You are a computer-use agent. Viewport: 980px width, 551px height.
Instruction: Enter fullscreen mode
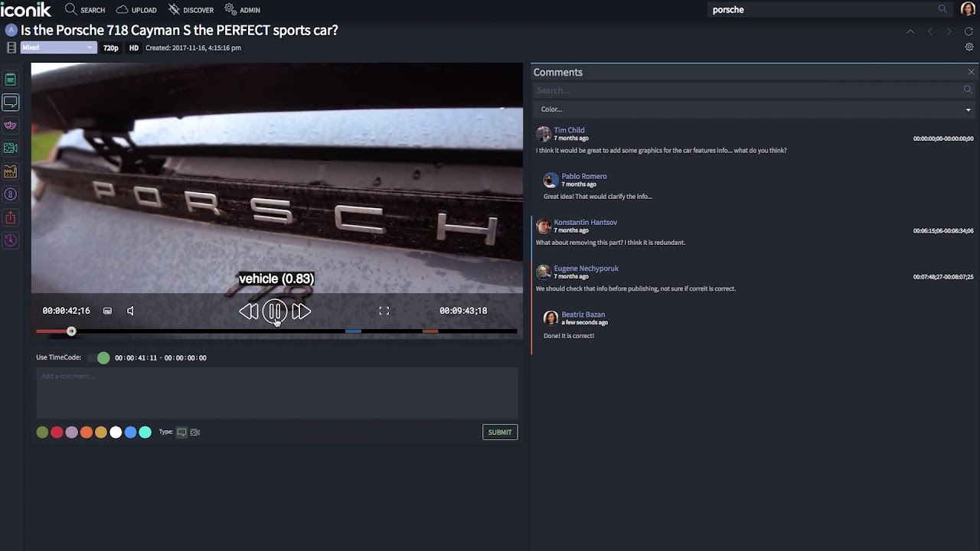pos(384,311)
